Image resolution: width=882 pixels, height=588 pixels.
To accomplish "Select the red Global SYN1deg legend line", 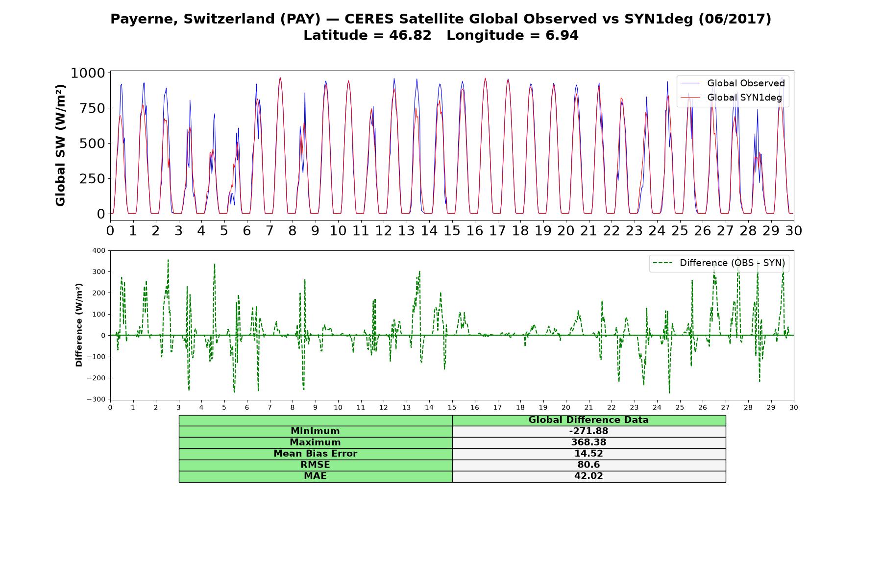I will point(691,98).
